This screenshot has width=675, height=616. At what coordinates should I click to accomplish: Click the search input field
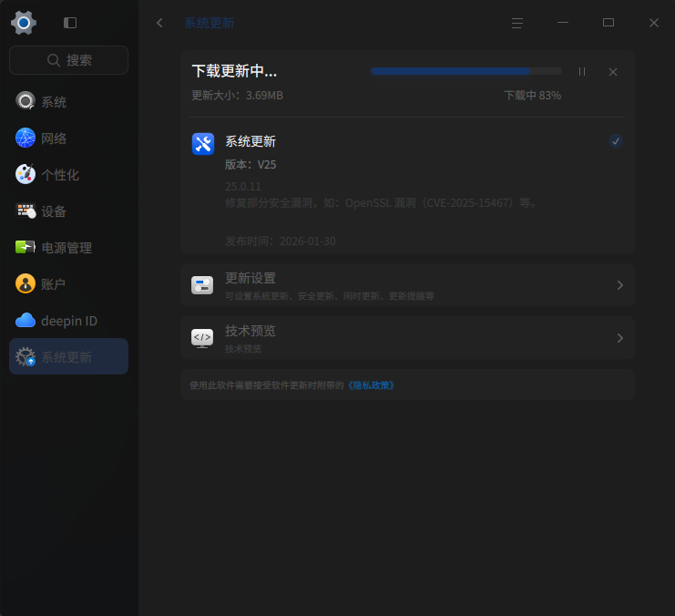(x=68, y=60)
